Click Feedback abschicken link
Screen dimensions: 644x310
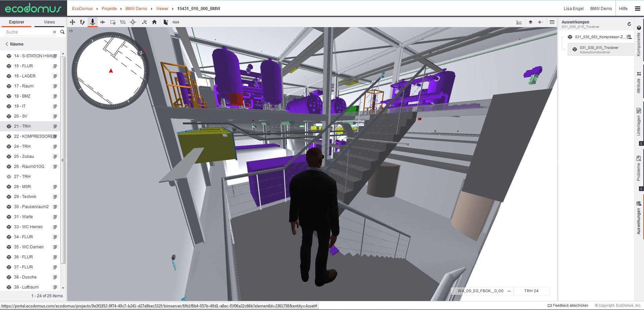[x=570, y=305]
